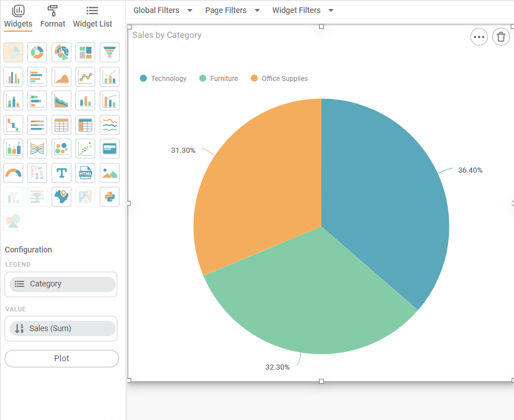The image size is (514, 420).
Task: Open the Widget List tab
Action: [92, 16]
